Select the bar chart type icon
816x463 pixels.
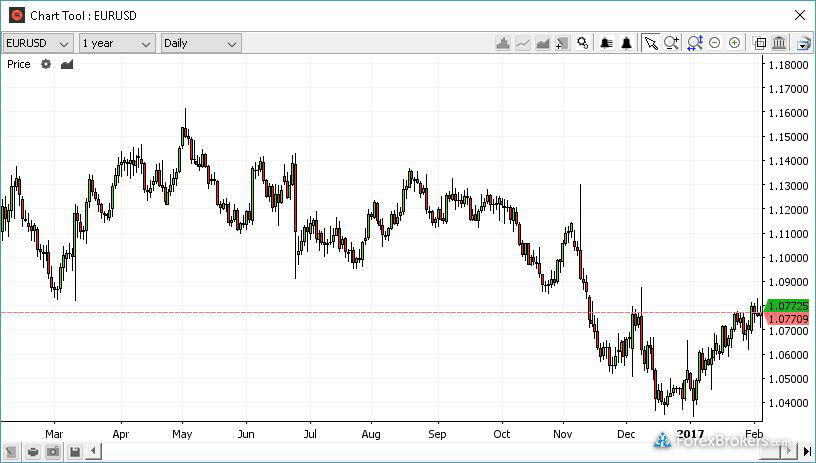pos(503,43)
